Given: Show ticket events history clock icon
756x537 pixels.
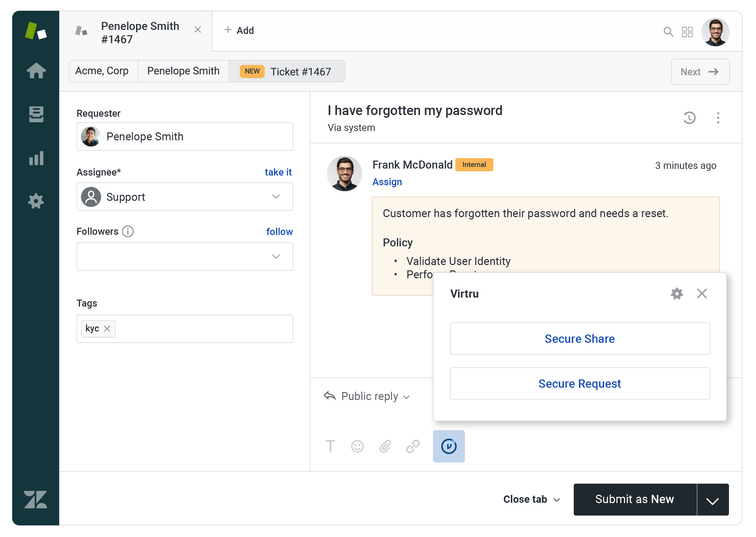Looking at the screenshot, I should pyautogui.click(x=689, y=118).
